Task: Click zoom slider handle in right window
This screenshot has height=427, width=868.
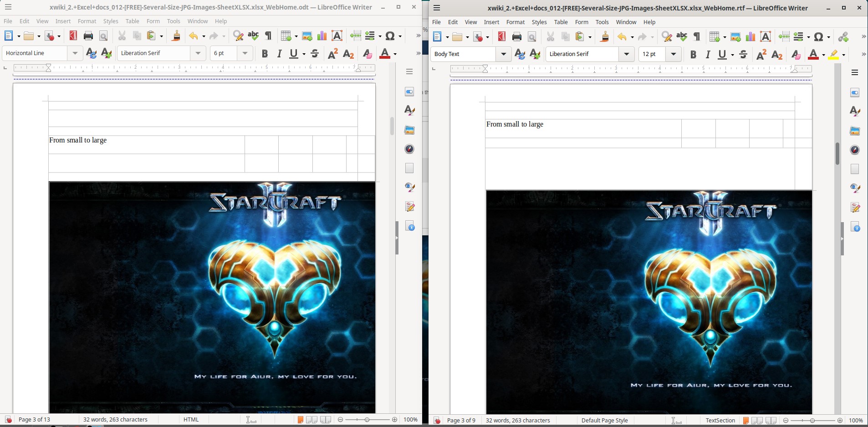Action: tap(812, 420)
